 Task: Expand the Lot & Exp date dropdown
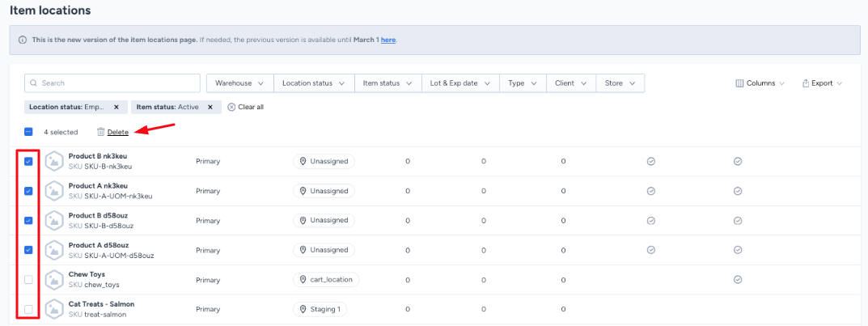point(459,83)
